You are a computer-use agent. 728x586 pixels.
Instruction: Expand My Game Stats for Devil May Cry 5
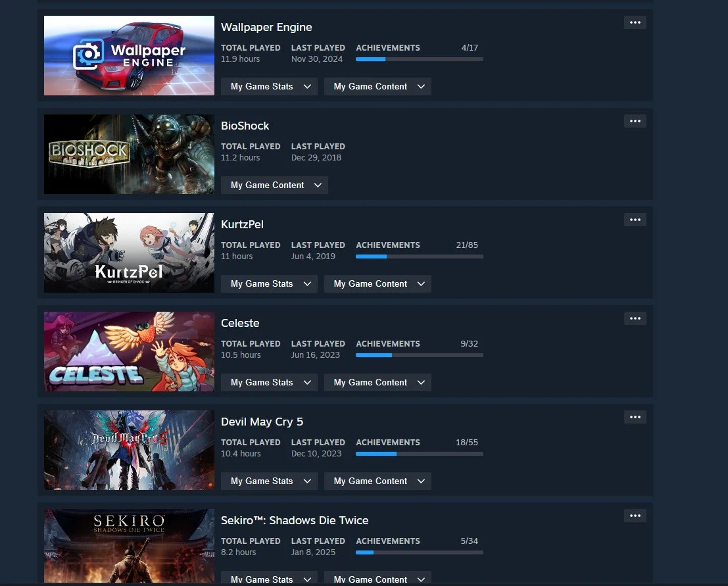click(269, 481)
